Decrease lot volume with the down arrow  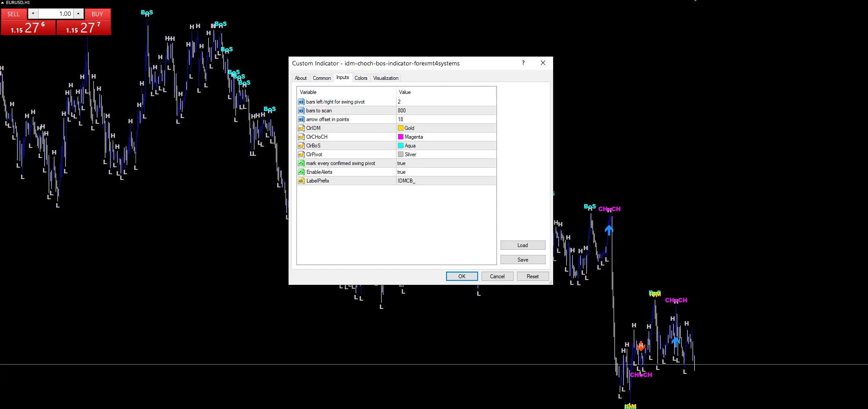[x=33, y=14]
